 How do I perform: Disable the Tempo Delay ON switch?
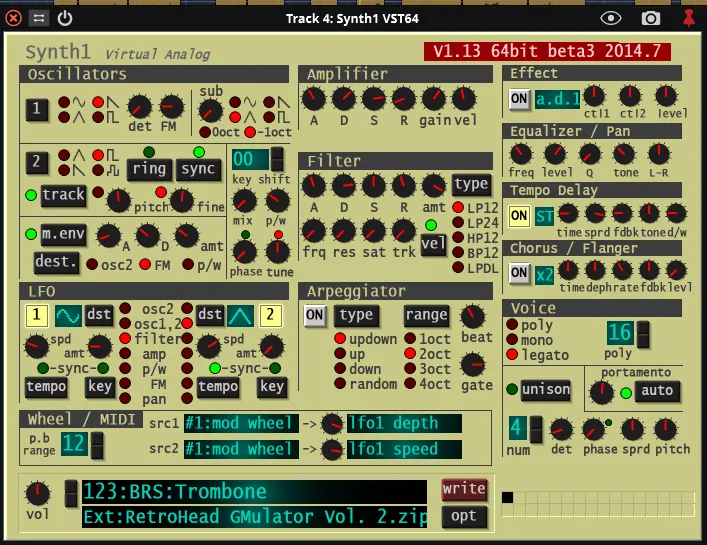pos(519,215)
